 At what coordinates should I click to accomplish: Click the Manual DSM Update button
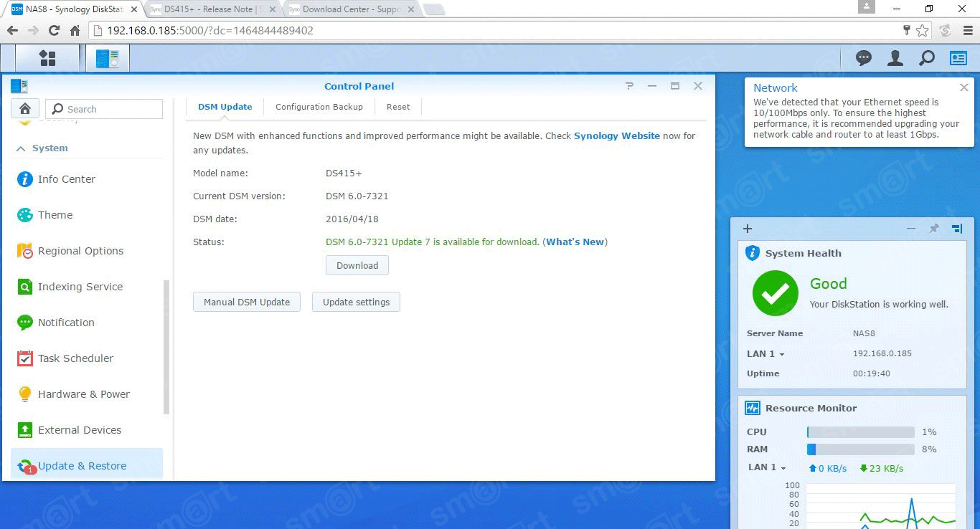pos(247,302)
